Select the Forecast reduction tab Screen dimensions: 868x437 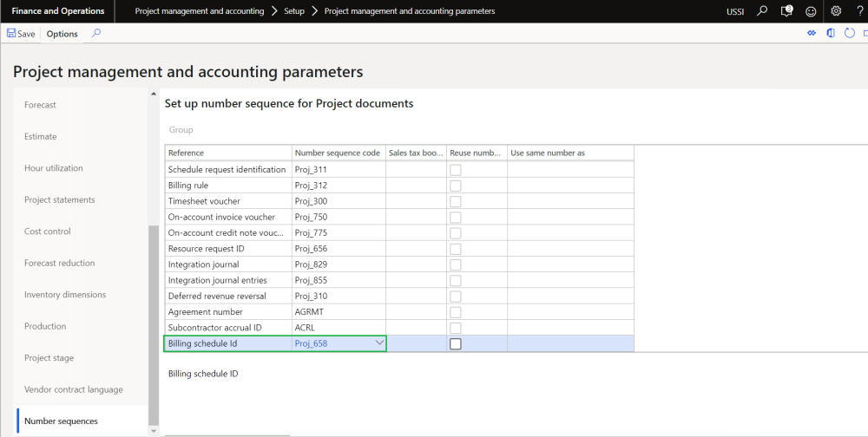(x=60, y=263)
